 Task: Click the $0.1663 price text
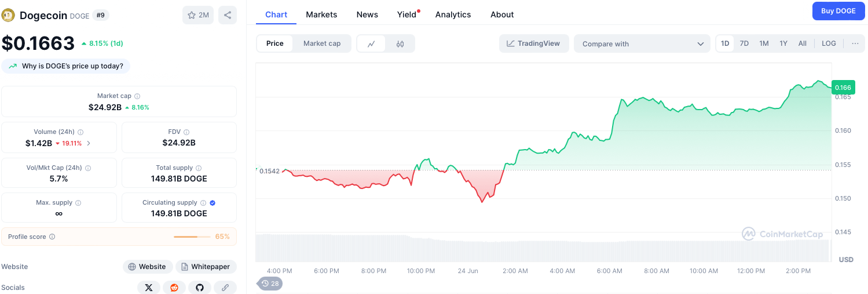pyautogui.click(x=38, y=43)
